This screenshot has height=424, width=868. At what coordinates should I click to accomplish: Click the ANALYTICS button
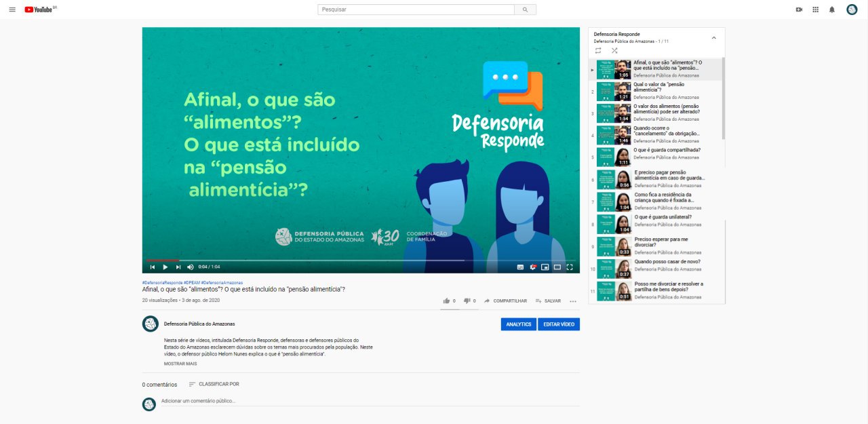(519, 324)
